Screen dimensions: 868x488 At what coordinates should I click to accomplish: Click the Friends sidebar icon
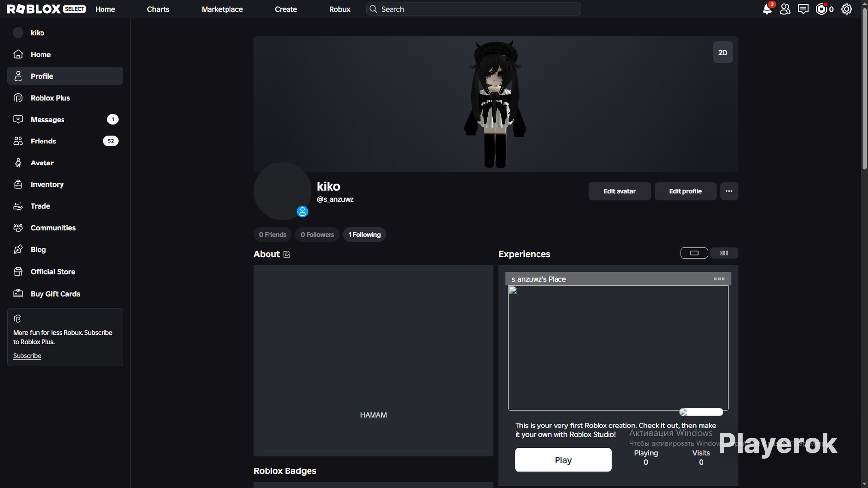[18, 141]
